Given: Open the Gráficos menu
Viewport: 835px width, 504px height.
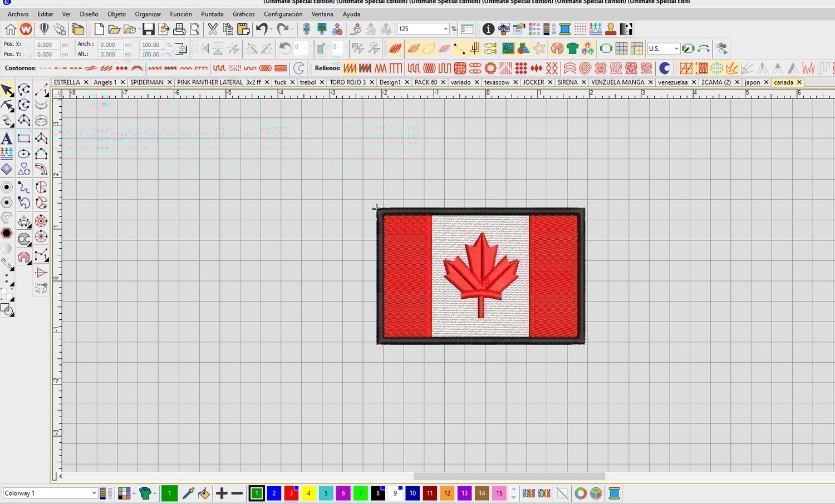Looking at the screenshot, I should 243,14.
